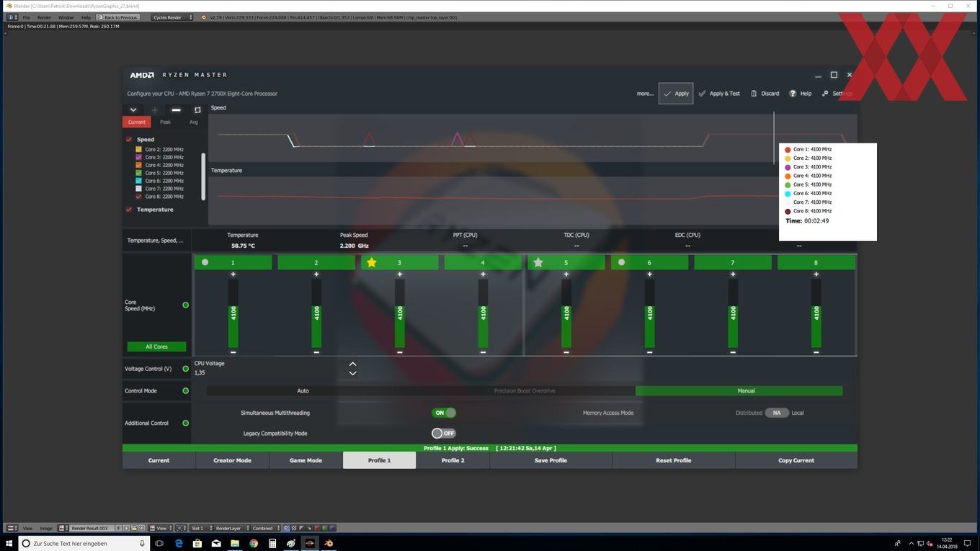The width and height of the screenshot is (980, 551).
Task: Open Windows Start menu
Action: [x=9, y=543]
